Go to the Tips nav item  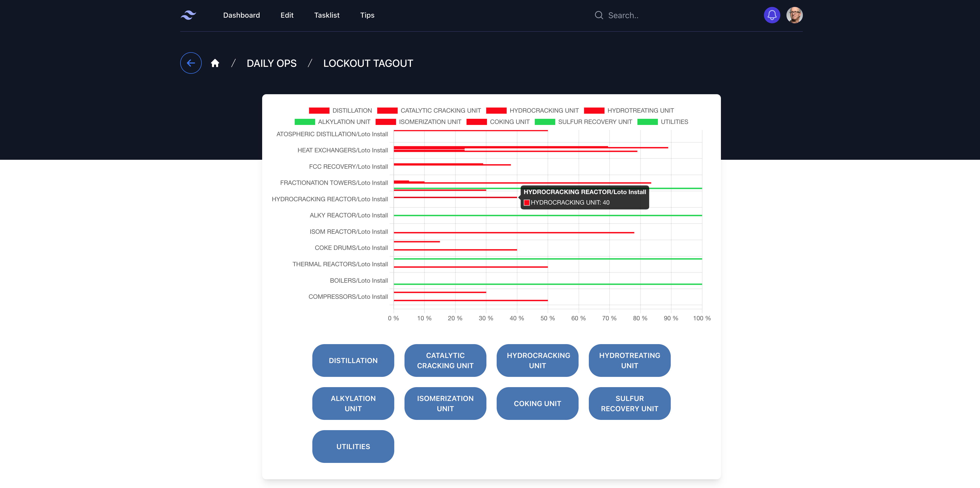367,15
